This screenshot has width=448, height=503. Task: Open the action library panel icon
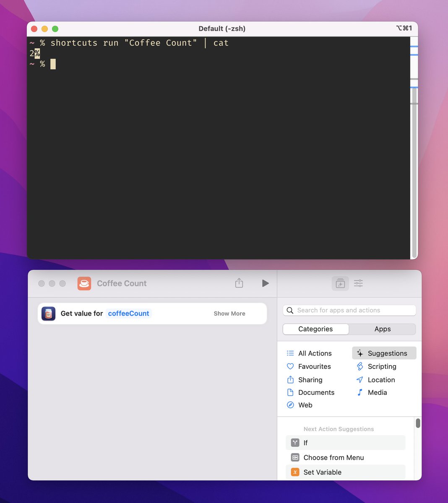[340, 283]
